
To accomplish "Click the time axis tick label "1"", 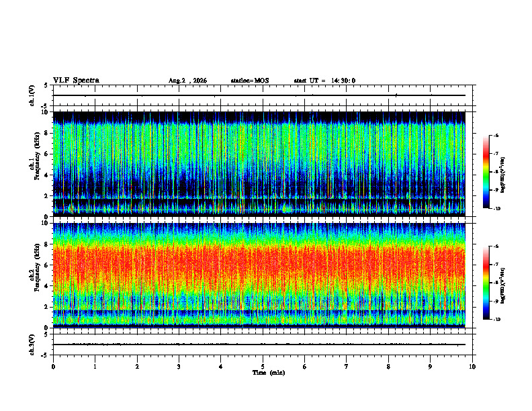I will coord(95,367).
